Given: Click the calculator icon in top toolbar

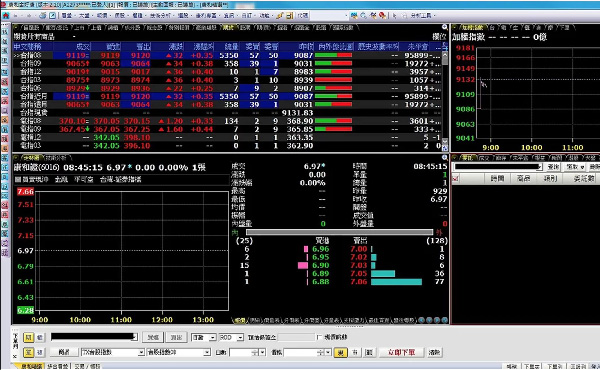Looking at the screenshot, I should [289, 16].
